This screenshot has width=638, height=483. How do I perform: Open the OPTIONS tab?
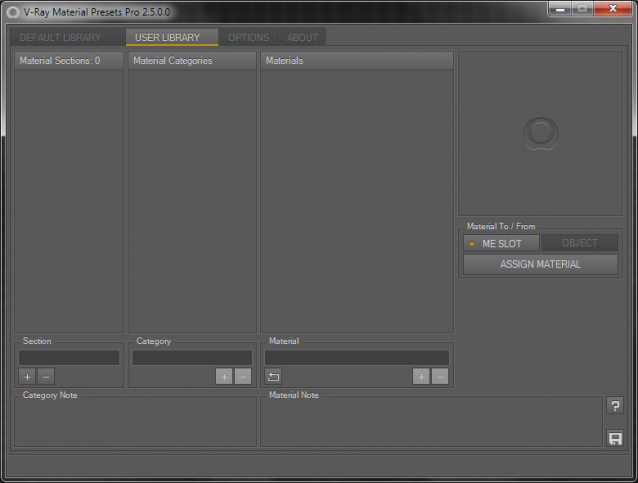point(248,37)
